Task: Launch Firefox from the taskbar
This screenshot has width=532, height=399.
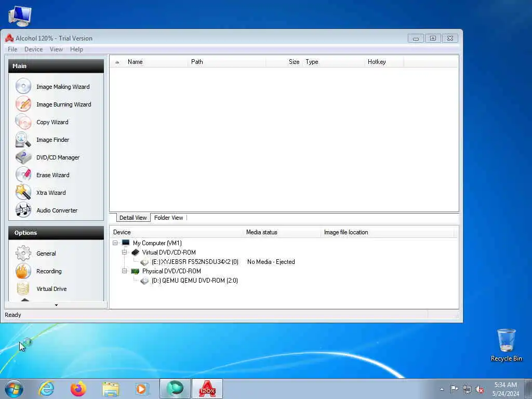Action: click(x=78, y=389)
